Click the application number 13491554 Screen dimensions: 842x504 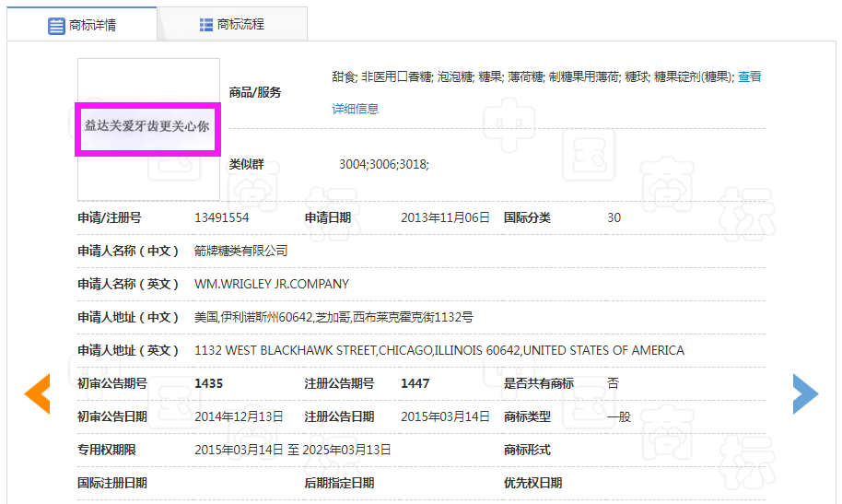tap(221, 218)
